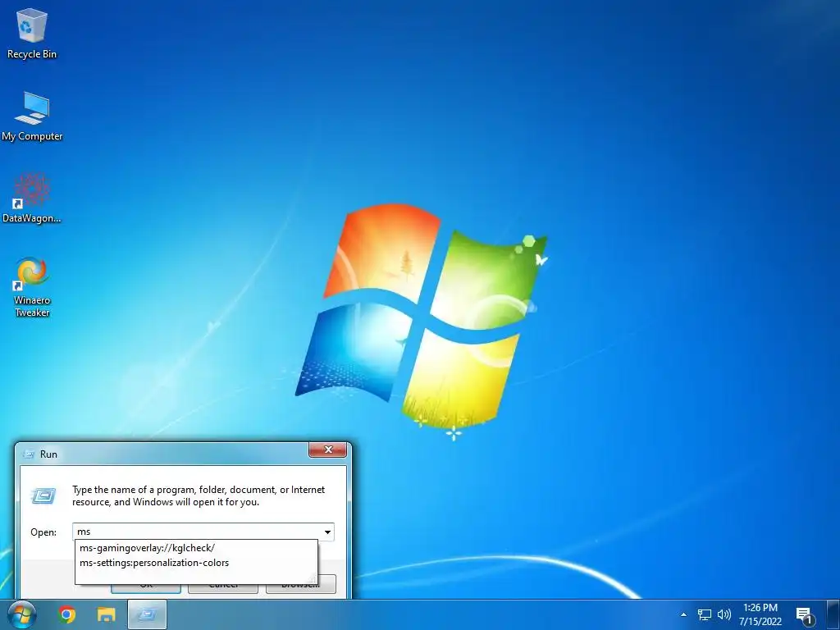
Task: Click the Run taskbar button
Action: click(x=148, y=614)
